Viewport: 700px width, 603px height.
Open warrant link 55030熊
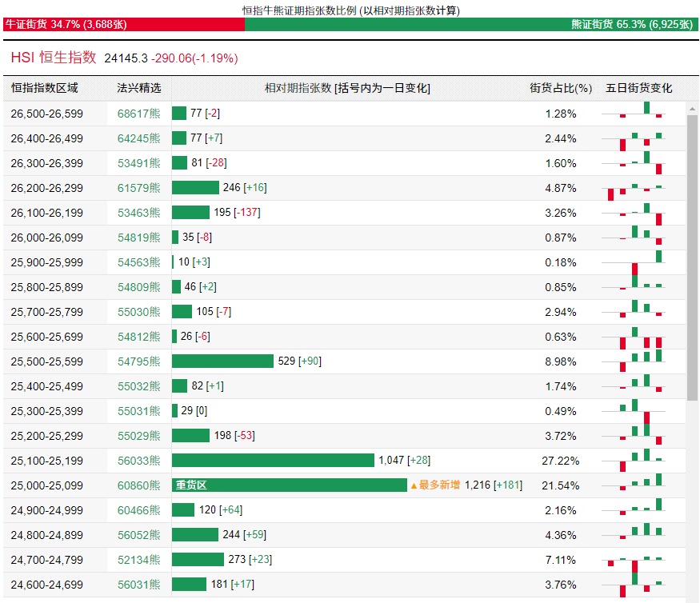pos(139,312)
